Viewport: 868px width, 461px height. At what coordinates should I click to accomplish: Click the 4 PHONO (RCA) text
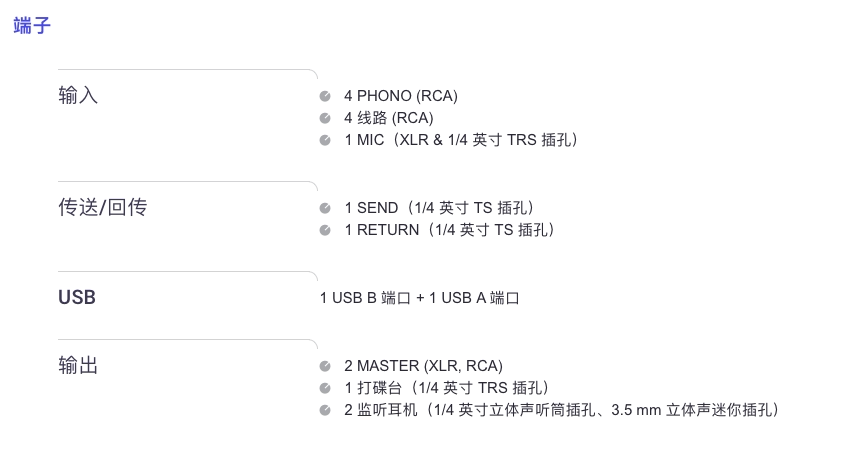pyautogui.click(x=401, y=96)
